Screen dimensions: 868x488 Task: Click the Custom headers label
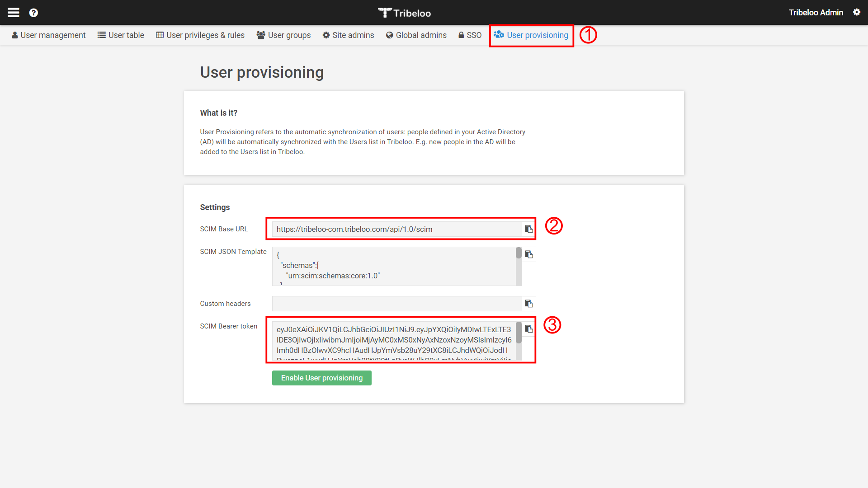[x=225, y=304]
